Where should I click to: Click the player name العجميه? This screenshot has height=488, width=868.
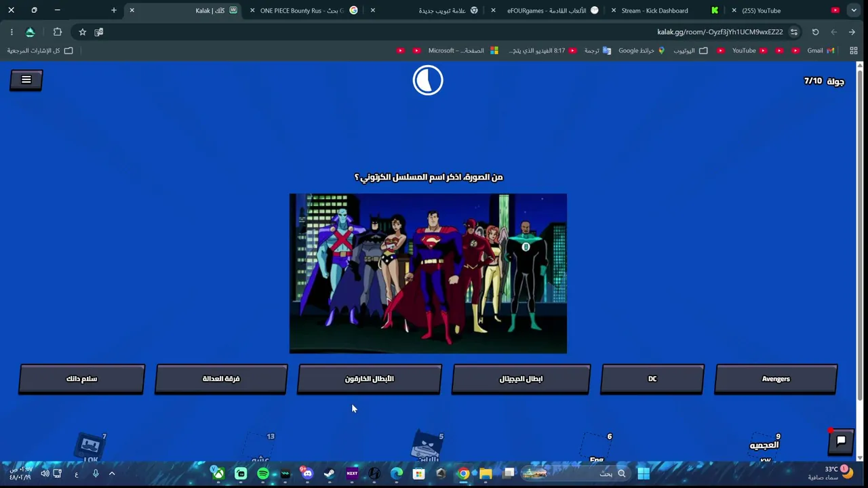click(x=764, y=445)
